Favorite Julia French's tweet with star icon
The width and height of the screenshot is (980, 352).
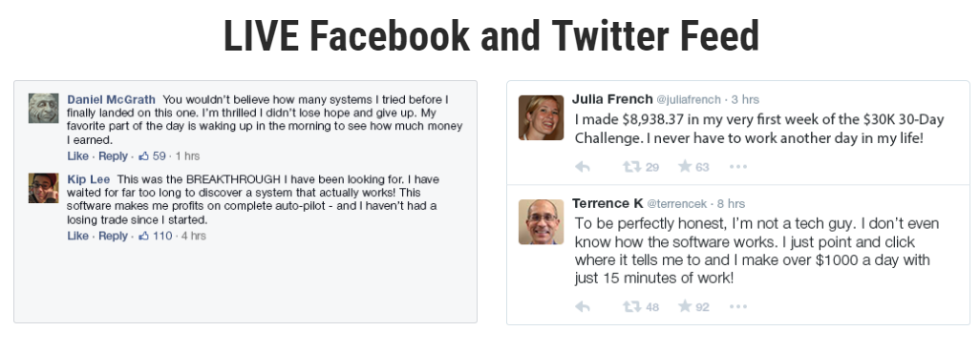[x=685, y=166]
